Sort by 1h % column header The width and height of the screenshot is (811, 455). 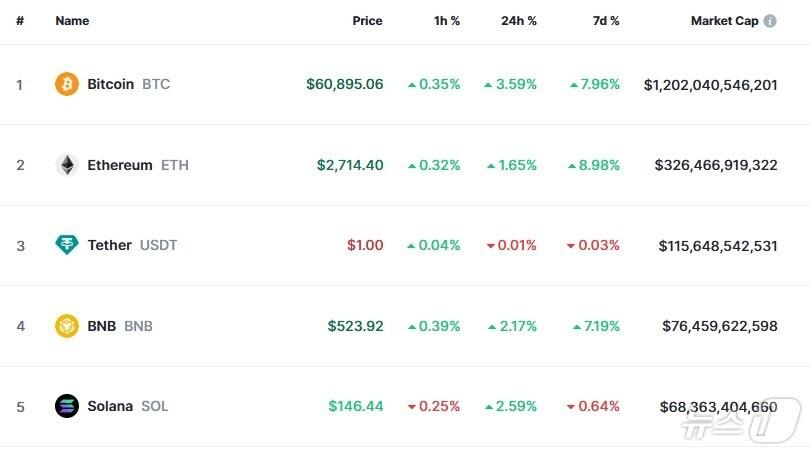tap(448, 21)
